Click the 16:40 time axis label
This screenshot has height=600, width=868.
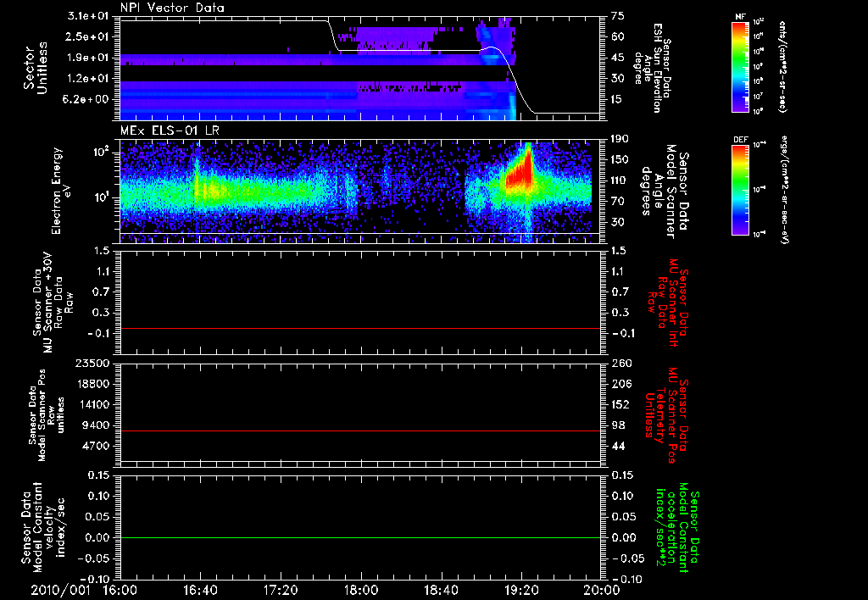point(200,590)
